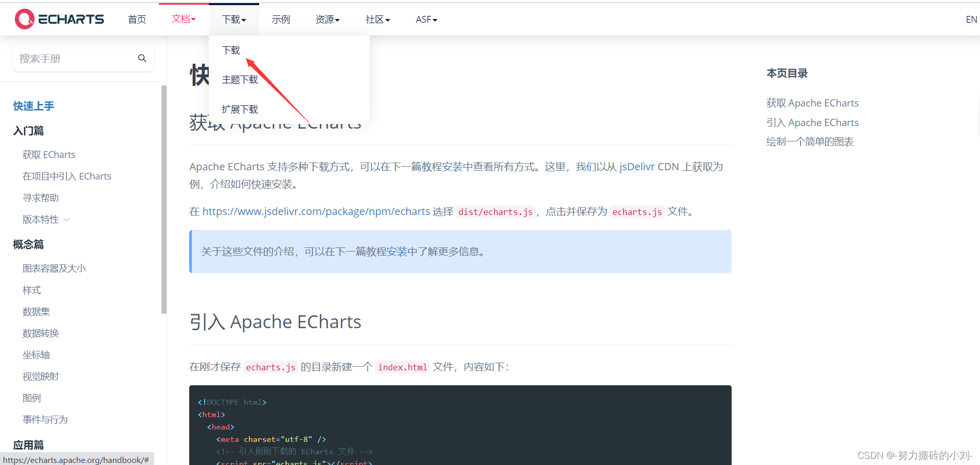Click 安装 link in blue note box
Screen dimensions: 980x465
[397, 252]
